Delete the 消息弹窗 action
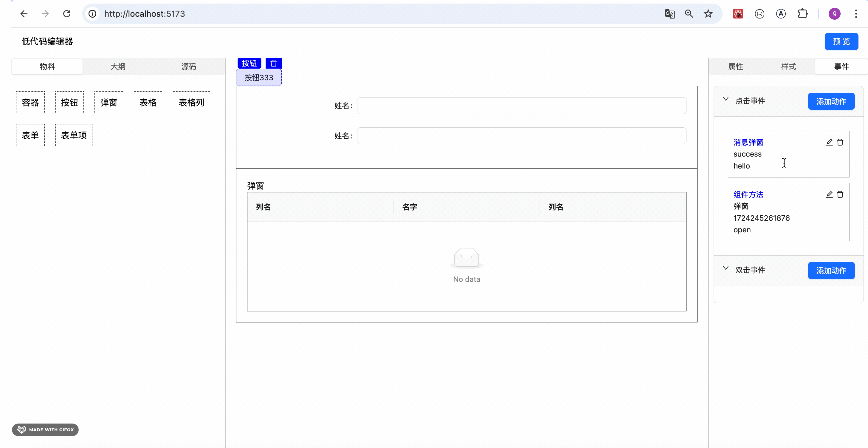This screenshot has height=448, width=868. [840, 142]
